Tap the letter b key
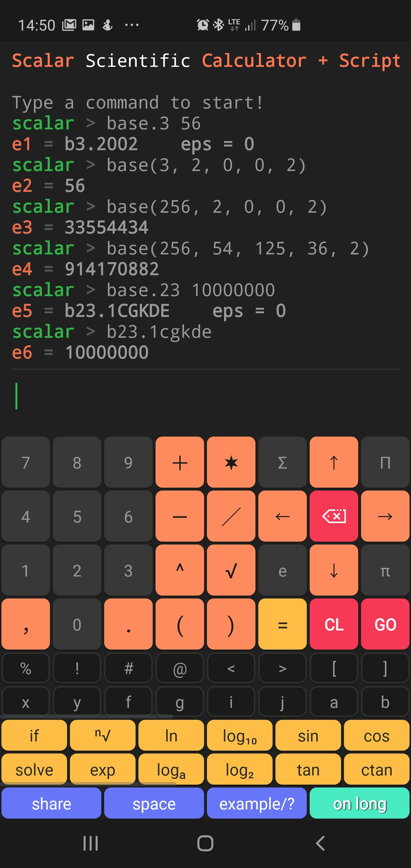 coord(385,702)
